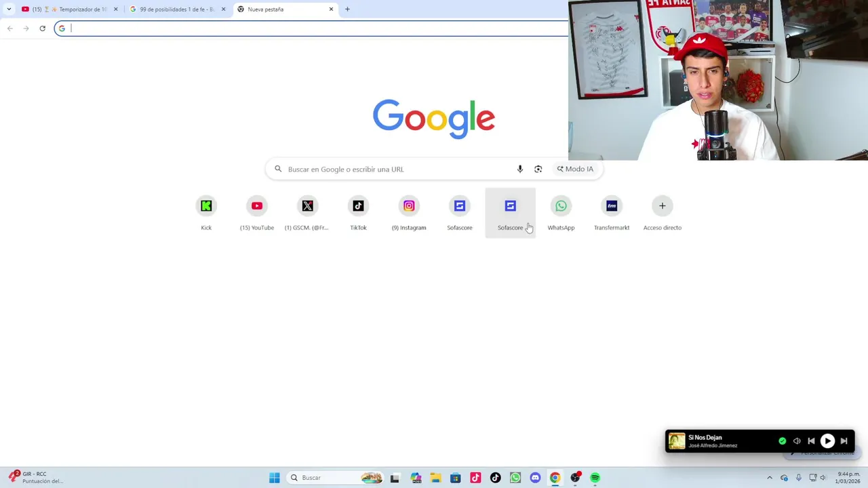868x488 pixels.
Task: Click the Chrome address bar
Action: coord(312,28)
